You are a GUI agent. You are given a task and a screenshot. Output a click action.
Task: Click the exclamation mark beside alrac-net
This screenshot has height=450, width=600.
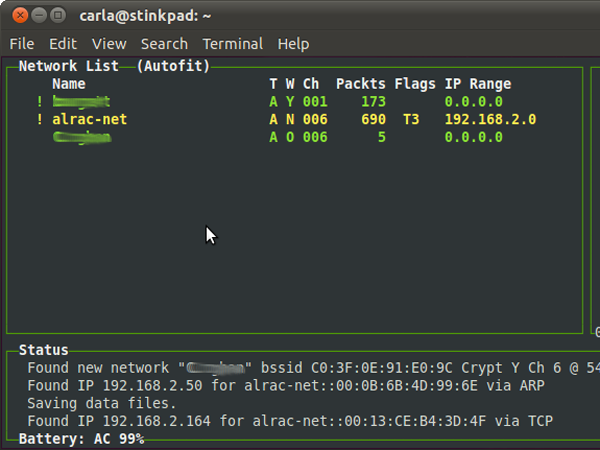click(x=39, y=119)
